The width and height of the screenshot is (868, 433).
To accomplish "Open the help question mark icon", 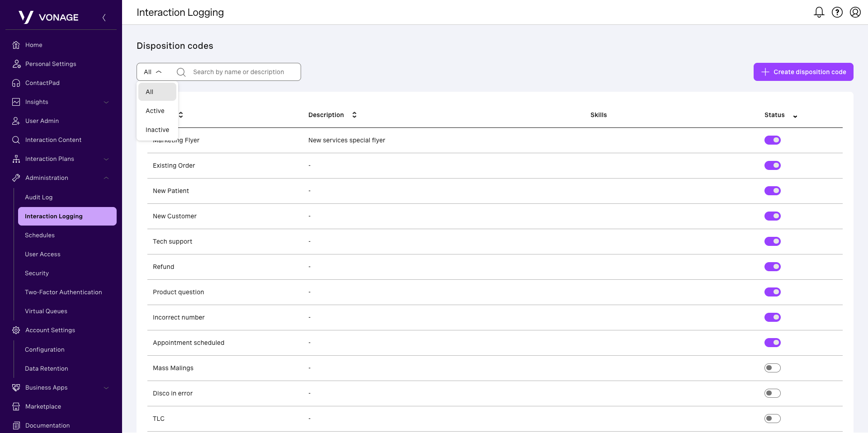I will click(x=837, y=12).
